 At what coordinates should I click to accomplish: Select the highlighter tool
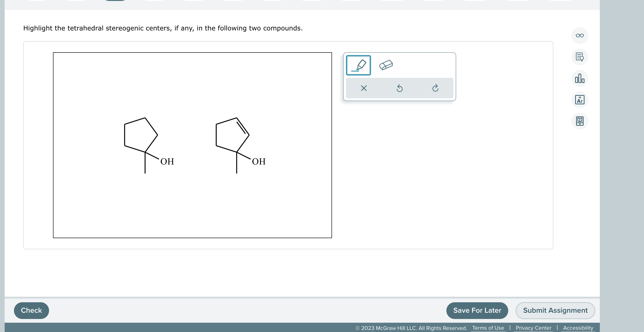point(358,65)
